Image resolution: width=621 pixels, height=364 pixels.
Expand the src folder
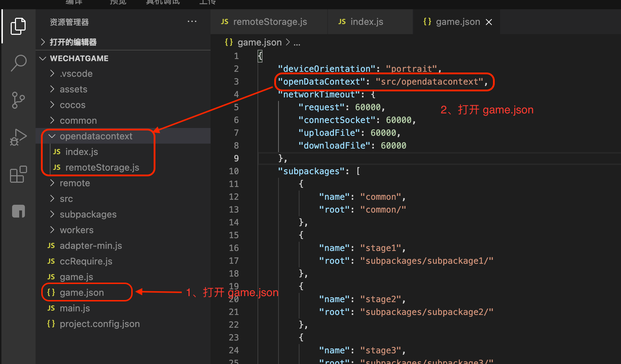[x=123, y=199]
